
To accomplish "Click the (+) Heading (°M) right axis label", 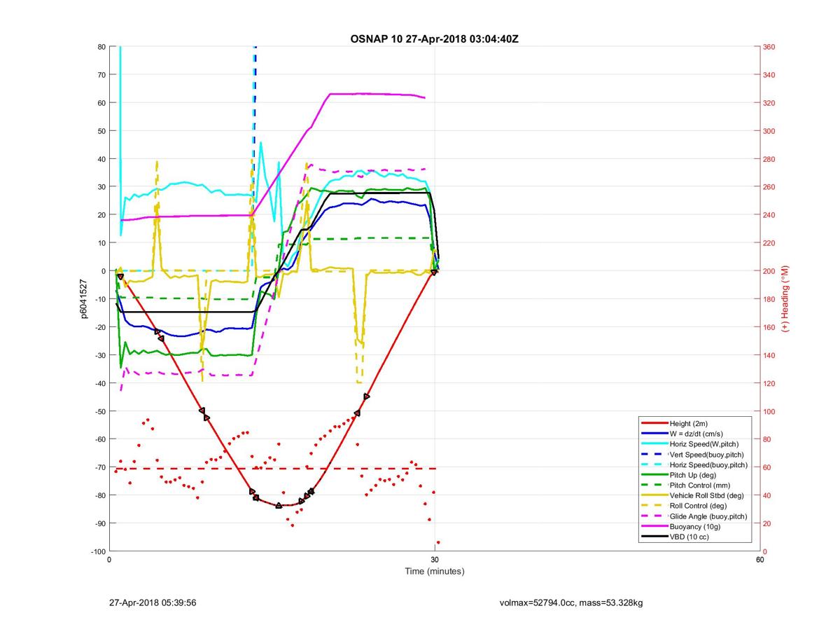I will (x=785, y=299).
